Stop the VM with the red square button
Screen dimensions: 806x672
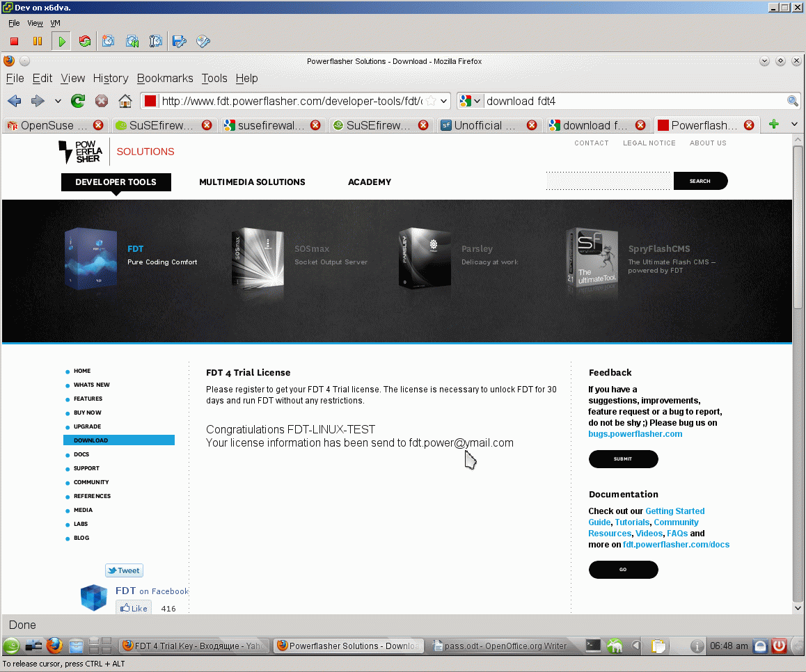[15, 41]
